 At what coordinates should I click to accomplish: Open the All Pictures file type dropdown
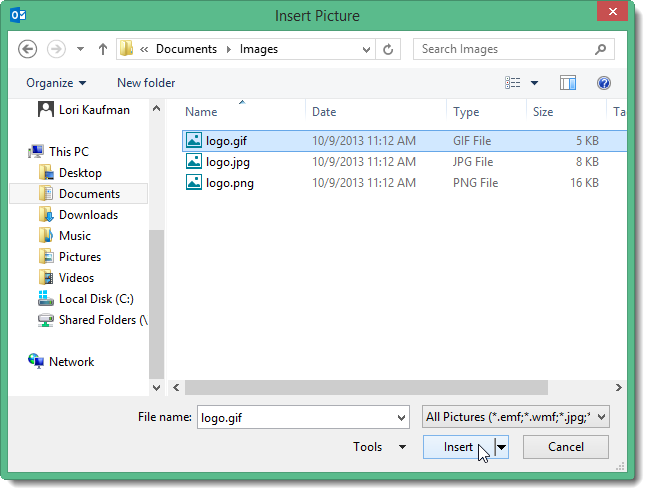[x=516, y=417]
